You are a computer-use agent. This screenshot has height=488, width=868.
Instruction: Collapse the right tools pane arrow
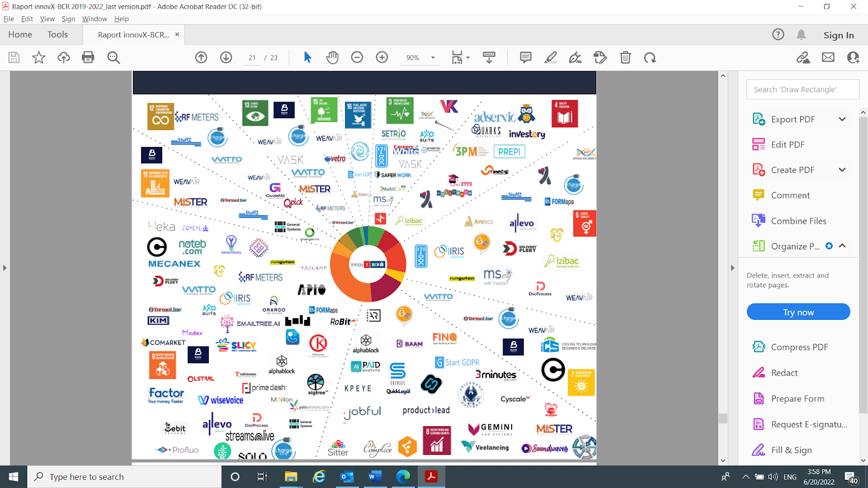coord(732,268)
